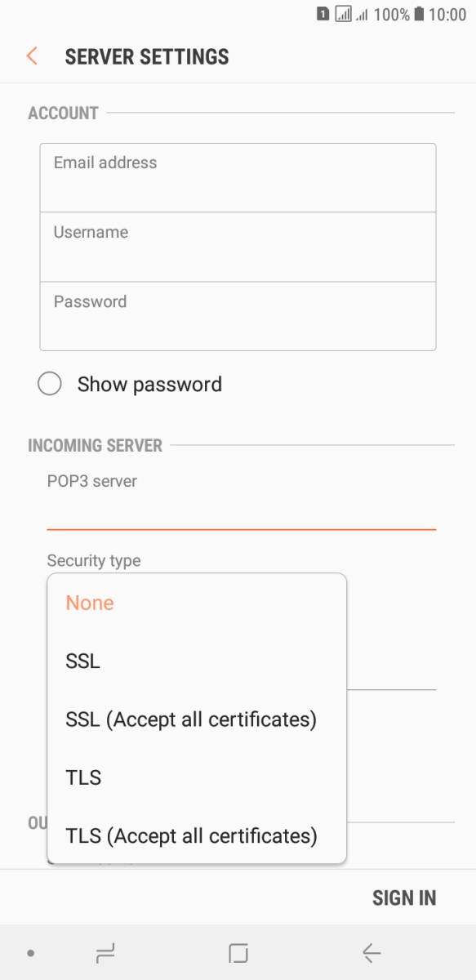Tap the home square navigation button
The image size is (476, 980).
pyautogui.click(x=238, y=952)
